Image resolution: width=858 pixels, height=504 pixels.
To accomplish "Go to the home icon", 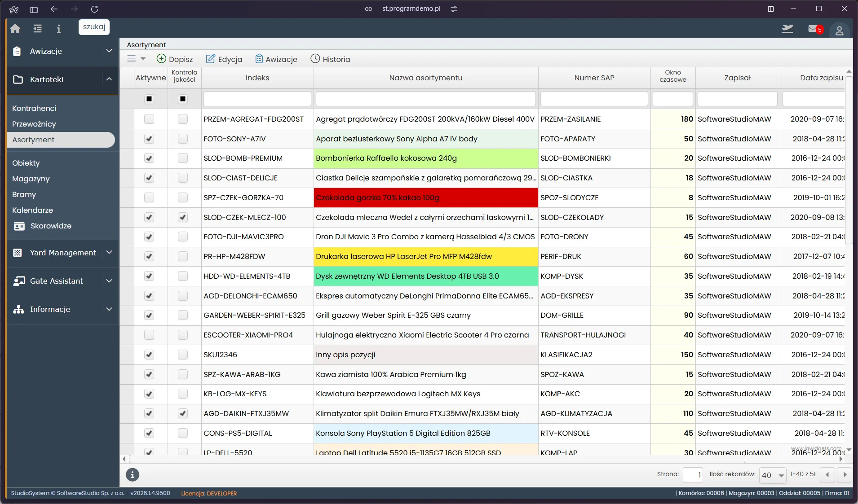I will [15, 29].
